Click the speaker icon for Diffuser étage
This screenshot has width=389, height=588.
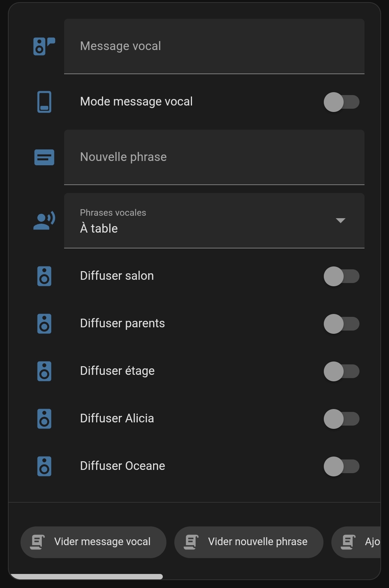[44, 371]
